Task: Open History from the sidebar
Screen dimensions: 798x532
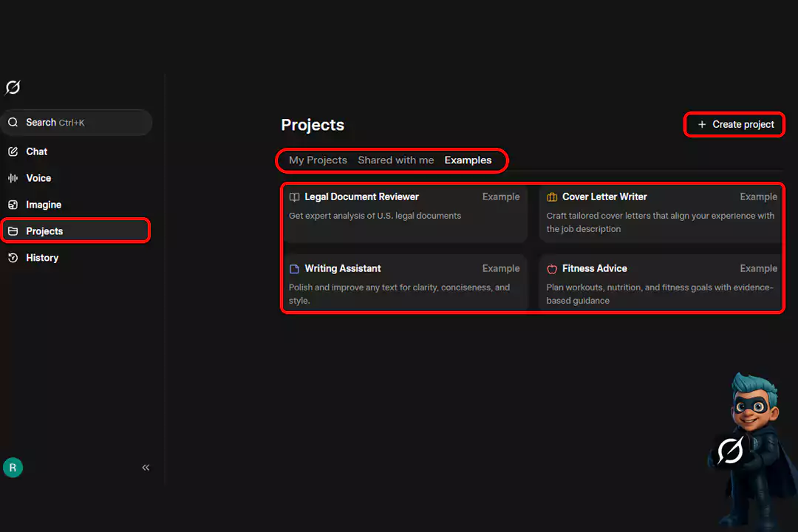Action: [x=41, y=258]
